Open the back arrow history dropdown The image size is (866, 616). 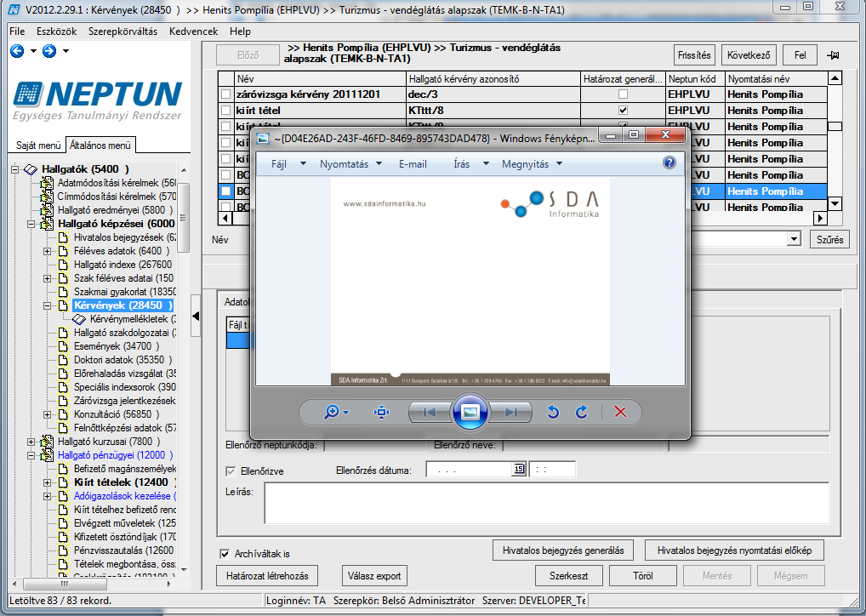click(x=33, y=51)
